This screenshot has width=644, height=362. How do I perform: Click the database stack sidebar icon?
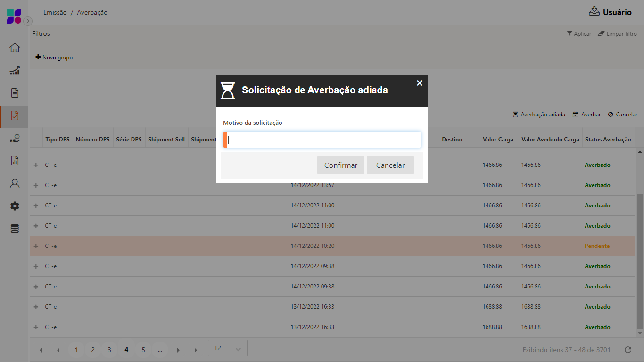point(15,229)
